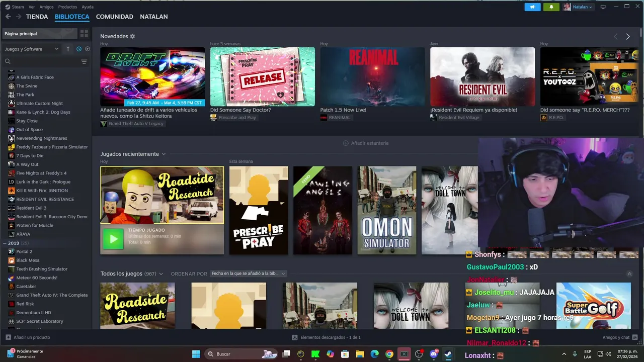Open OMON Simulator cover in recents
The width and height of the screenshot is (644, 362).
coord(387,210)
